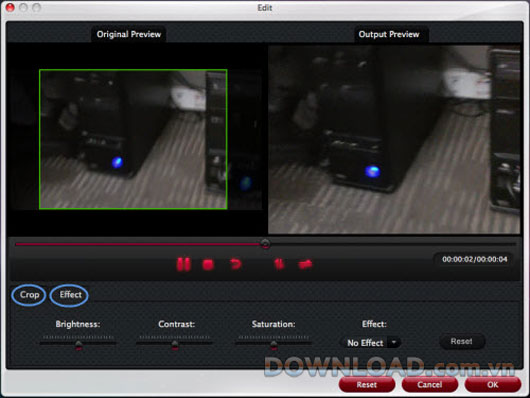Click the Brightness label

point(78,324)
